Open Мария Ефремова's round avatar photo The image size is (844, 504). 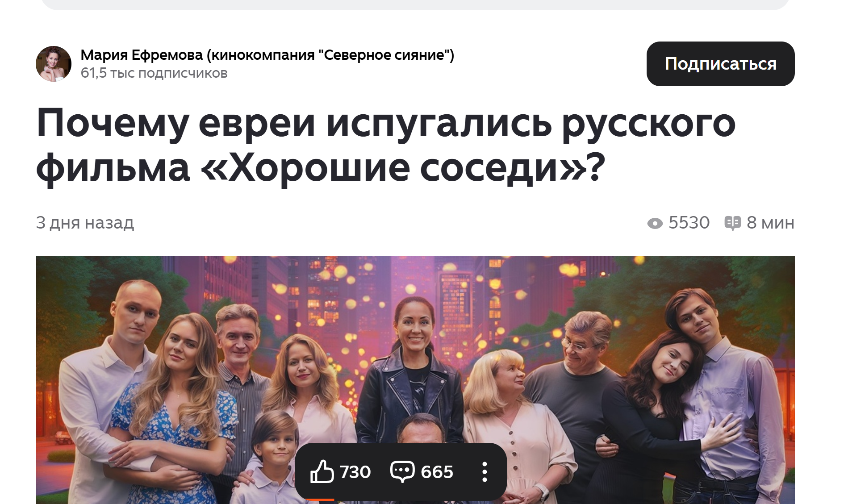coord(54,64)
